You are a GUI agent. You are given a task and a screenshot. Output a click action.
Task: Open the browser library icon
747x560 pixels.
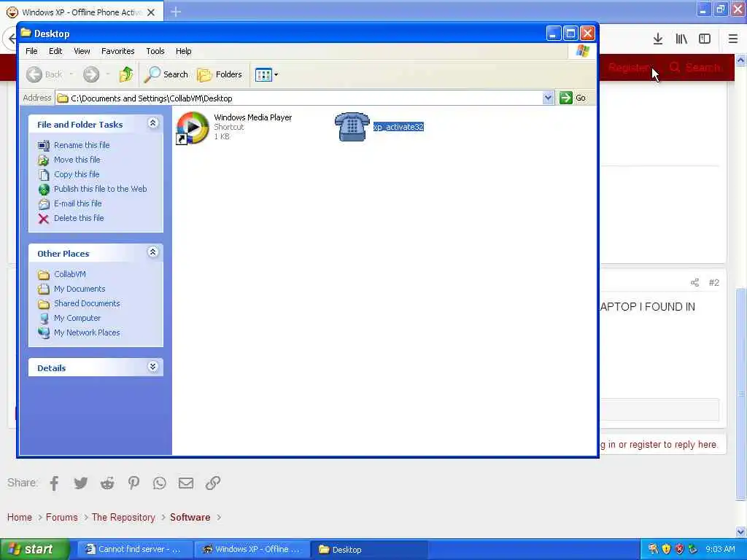pyautogui.click(x=681, y=39)
